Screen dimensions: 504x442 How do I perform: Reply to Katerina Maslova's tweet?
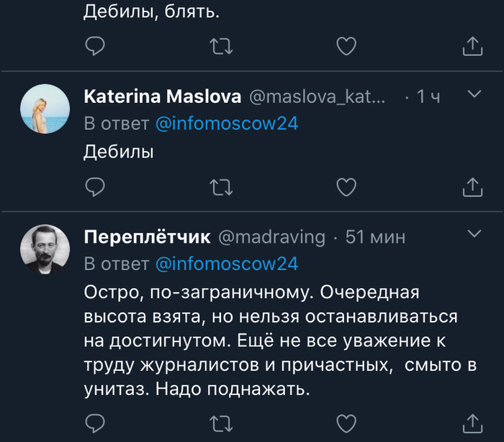(96, 187)
